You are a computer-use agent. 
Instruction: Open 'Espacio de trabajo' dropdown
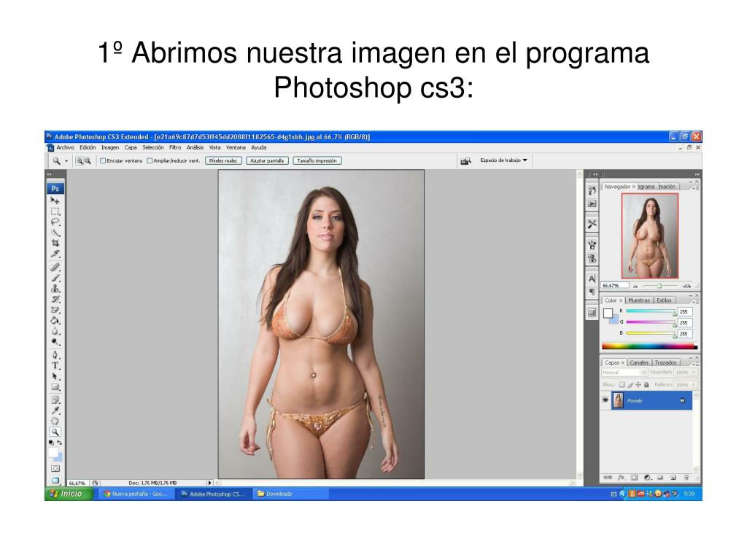point(503,160)
